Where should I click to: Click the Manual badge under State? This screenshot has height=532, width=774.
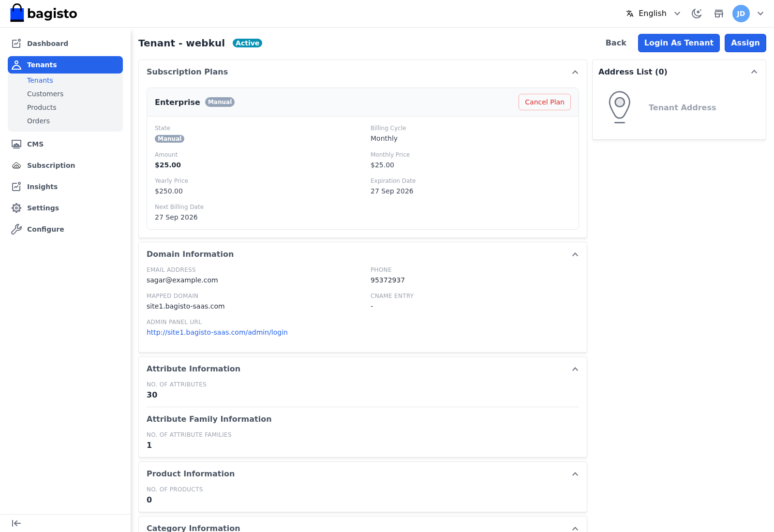[169, 139]
